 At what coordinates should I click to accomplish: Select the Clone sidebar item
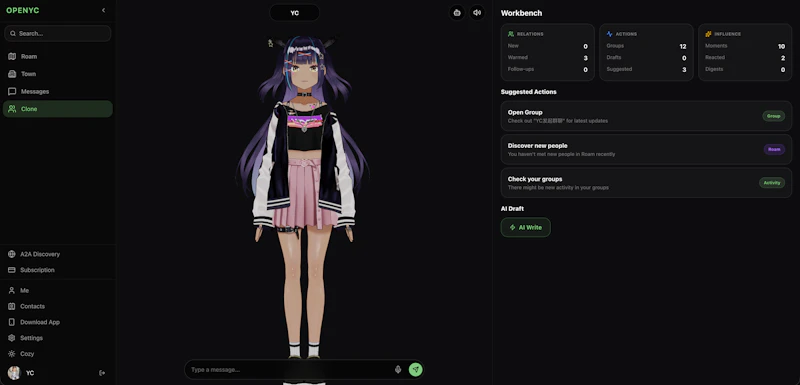(x=58, y=109)
